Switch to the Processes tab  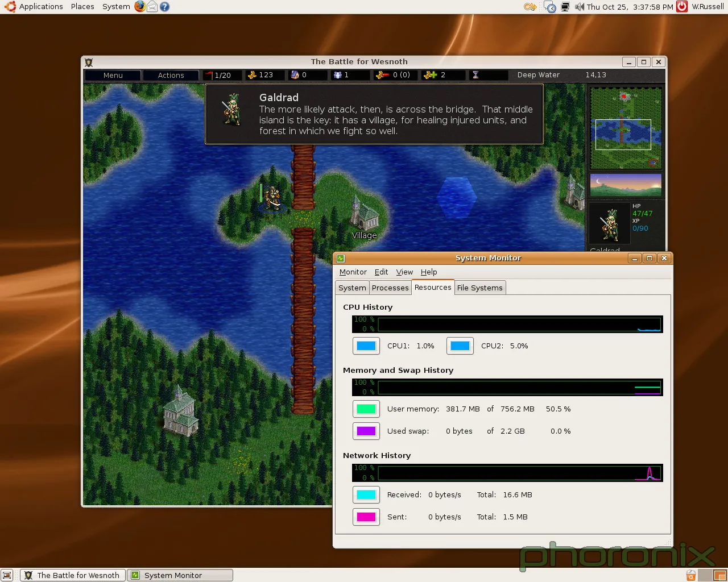[390, 288]
